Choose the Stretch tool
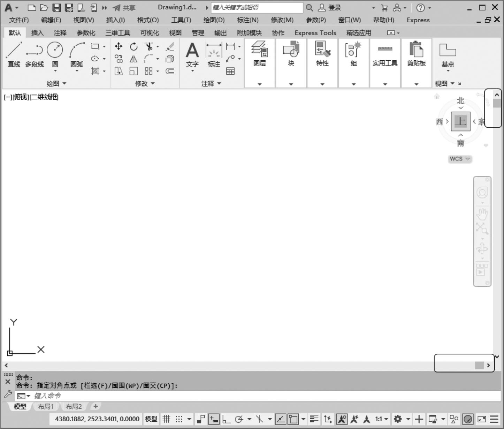 pos(119,71)
